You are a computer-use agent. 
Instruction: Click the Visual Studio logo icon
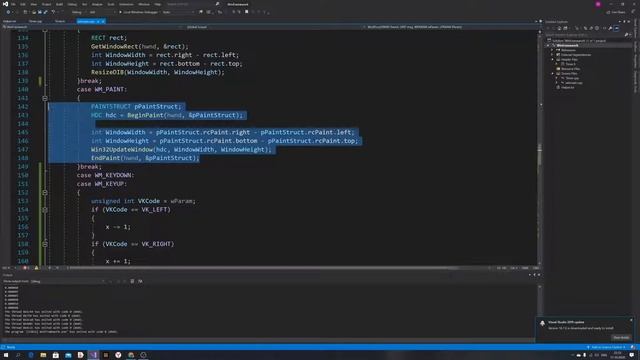point(5,4)
